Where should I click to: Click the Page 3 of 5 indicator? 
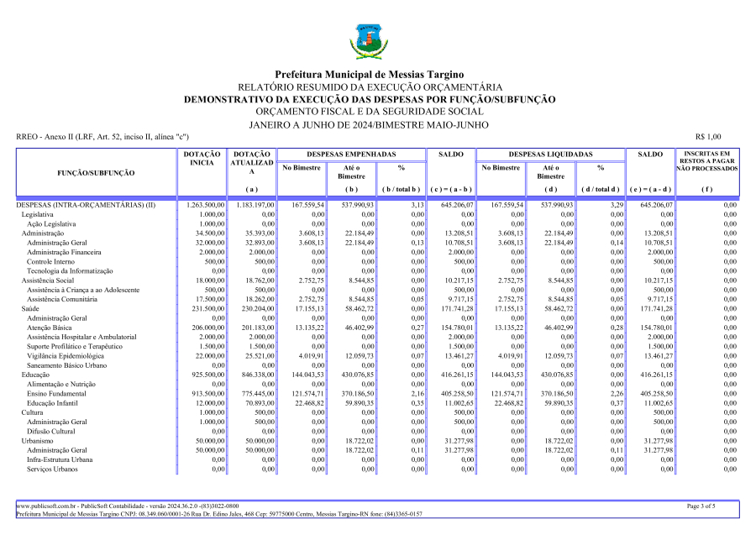[x=701, y=506]
